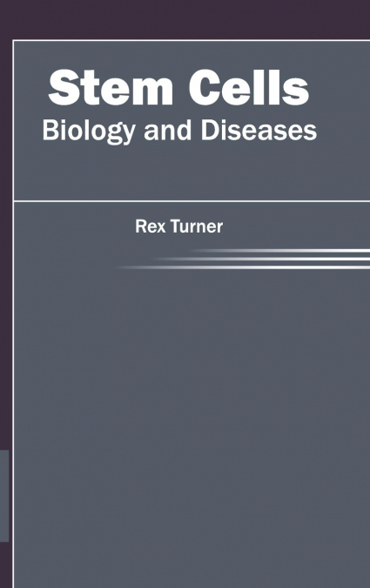Click the first name "Rex"
Image resolution: width=370 pixels, height=588 pixels.
point(150,226)
